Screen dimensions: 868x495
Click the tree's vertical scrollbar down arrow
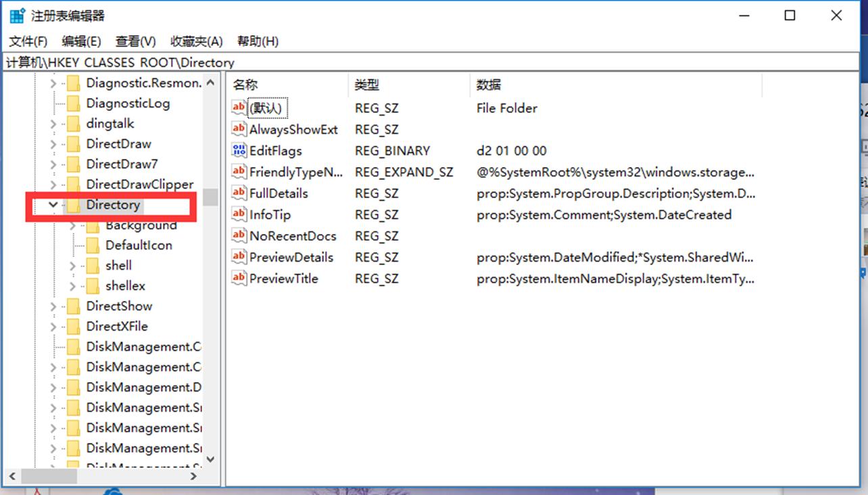(x=210, y=459)
